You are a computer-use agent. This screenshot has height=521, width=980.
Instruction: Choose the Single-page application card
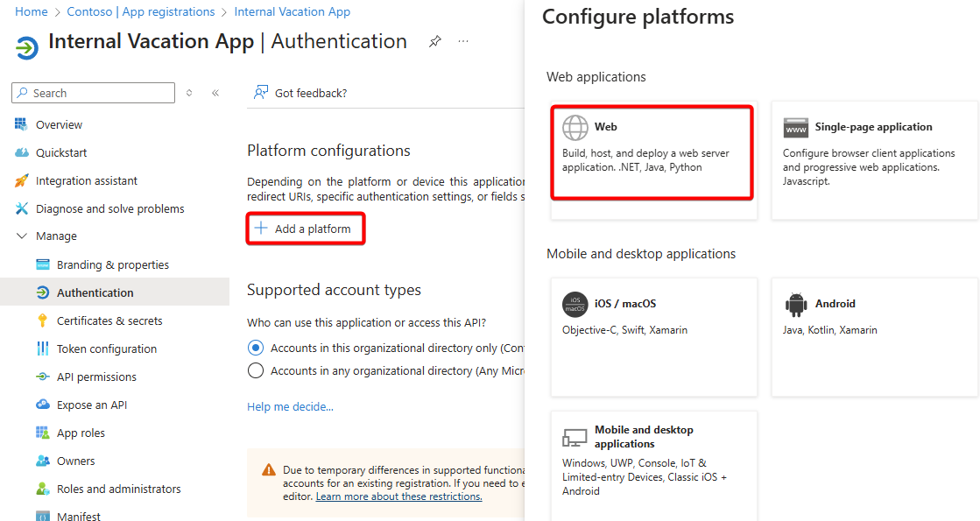tap(874, 160)
